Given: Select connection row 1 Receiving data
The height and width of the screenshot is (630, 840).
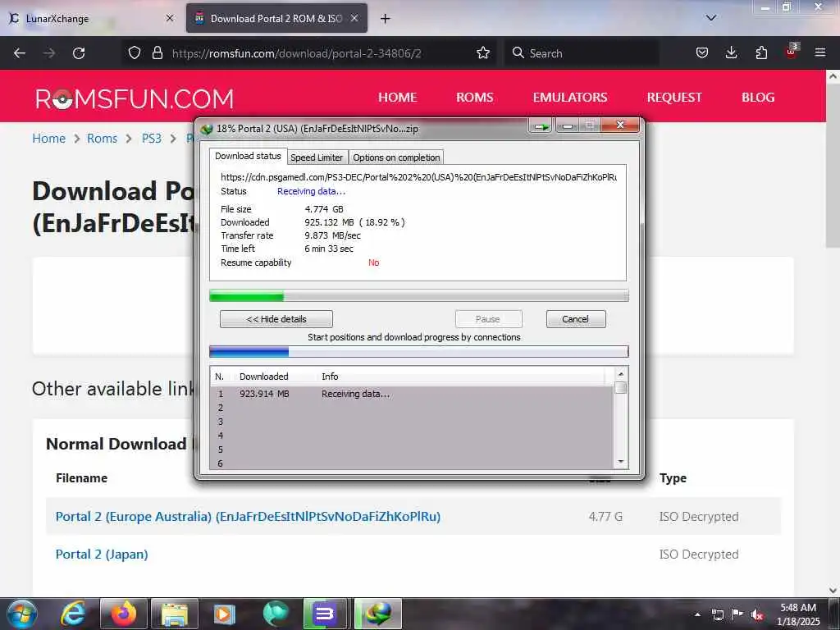Looking at the screenshot, I should click(412, 394).
